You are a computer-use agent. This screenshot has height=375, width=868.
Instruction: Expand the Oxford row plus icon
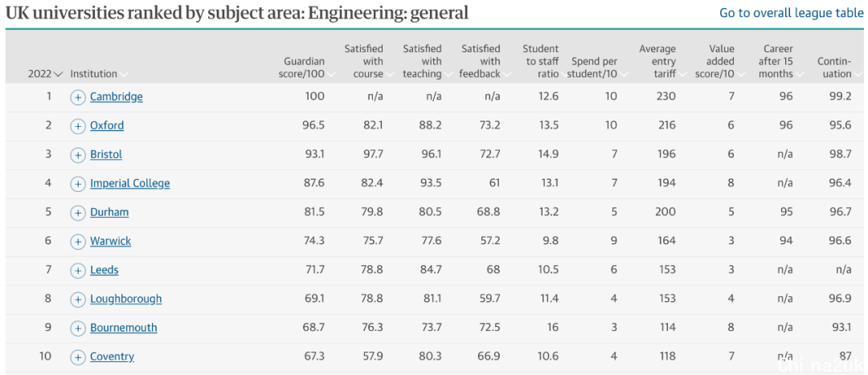tap(78, 126)
